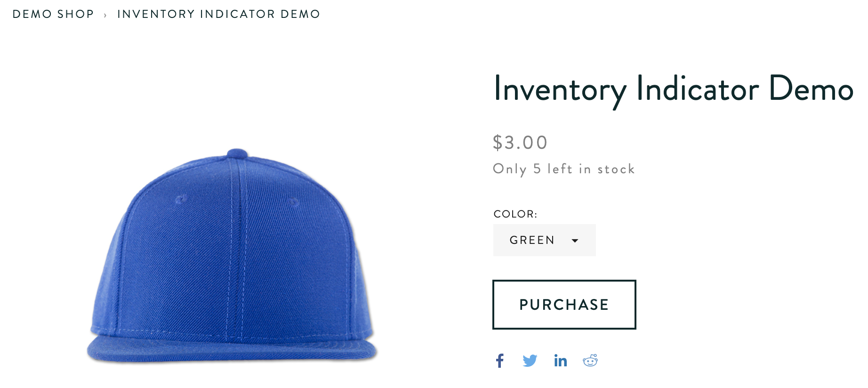The height and width of the screenshot is (388, 868).
Task: Click the button on top of the cap
Action: point(237,154)
